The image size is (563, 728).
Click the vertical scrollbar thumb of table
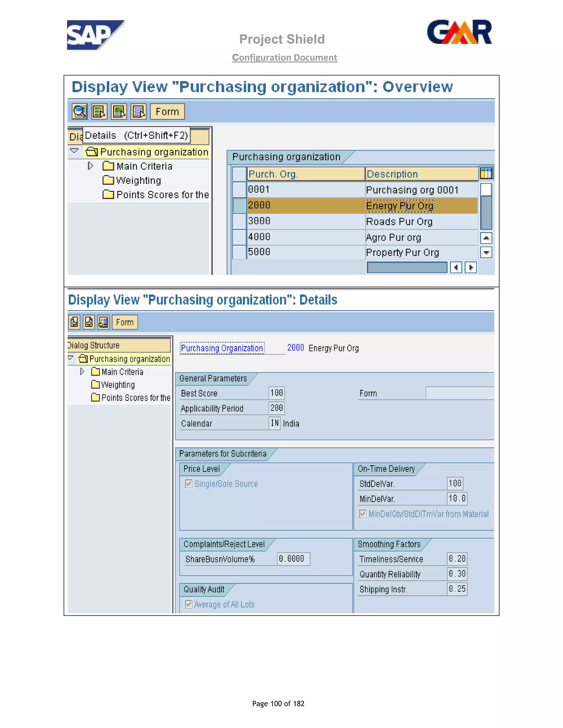(x=486, y=213)
